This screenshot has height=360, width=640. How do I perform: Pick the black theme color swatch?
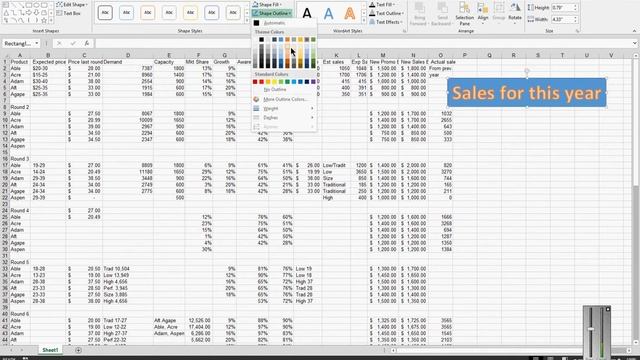click(x=261, y=40)
